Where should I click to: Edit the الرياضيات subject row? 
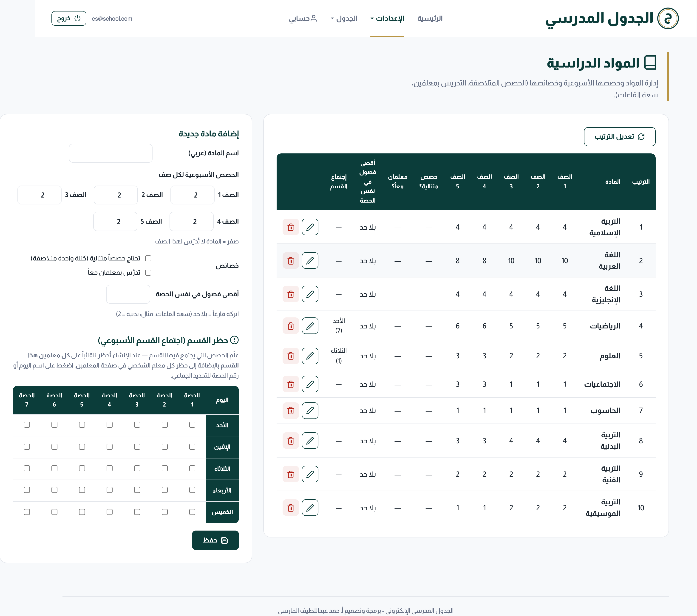pos(310,326)
